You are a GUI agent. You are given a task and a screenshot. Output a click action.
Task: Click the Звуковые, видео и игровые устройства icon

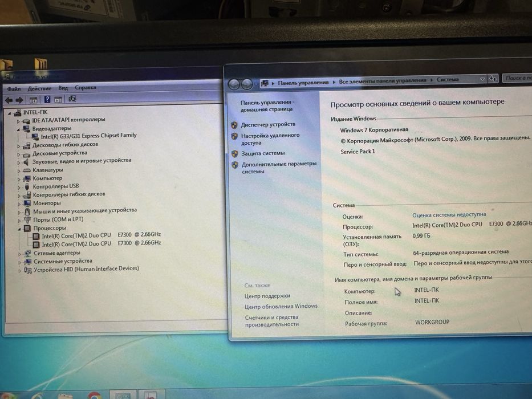click(x=26, y=162)
